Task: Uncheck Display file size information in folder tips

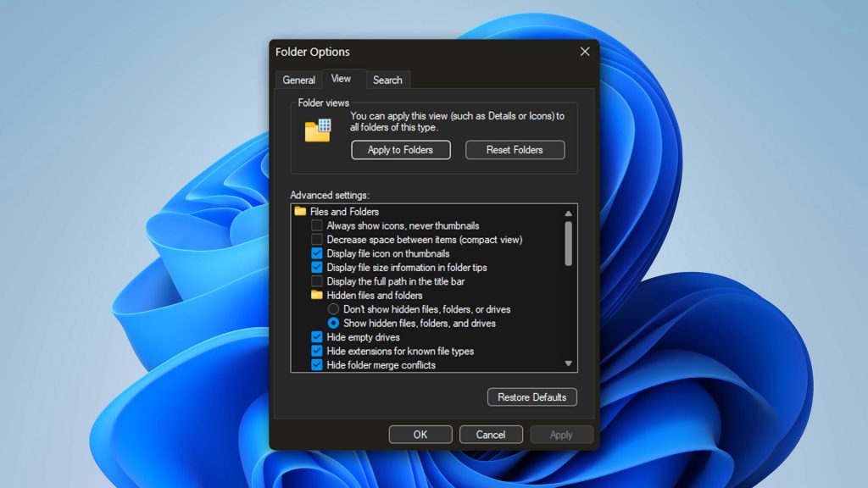Action: pos(319,267)
